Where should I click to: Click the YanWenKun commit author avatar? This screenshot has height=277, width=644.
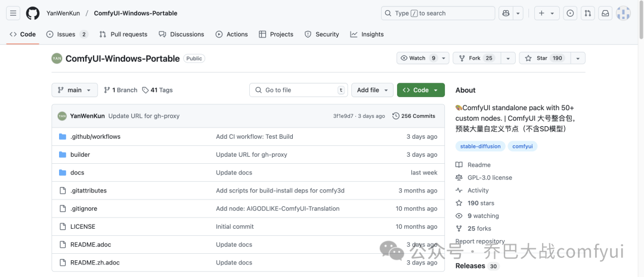[x=62, y=116]
